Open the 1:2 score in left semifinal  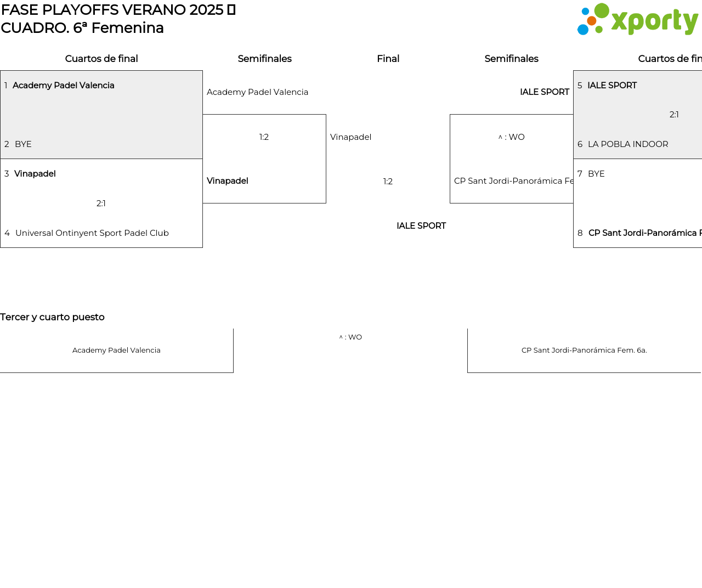(x=264, y=137)
